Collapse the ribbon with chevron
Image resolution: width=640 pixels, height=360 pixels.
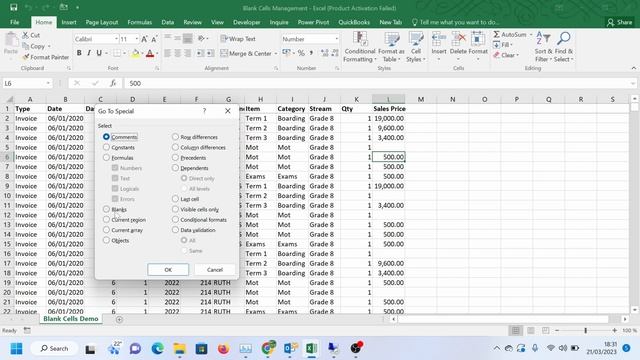tap(633, 68)
